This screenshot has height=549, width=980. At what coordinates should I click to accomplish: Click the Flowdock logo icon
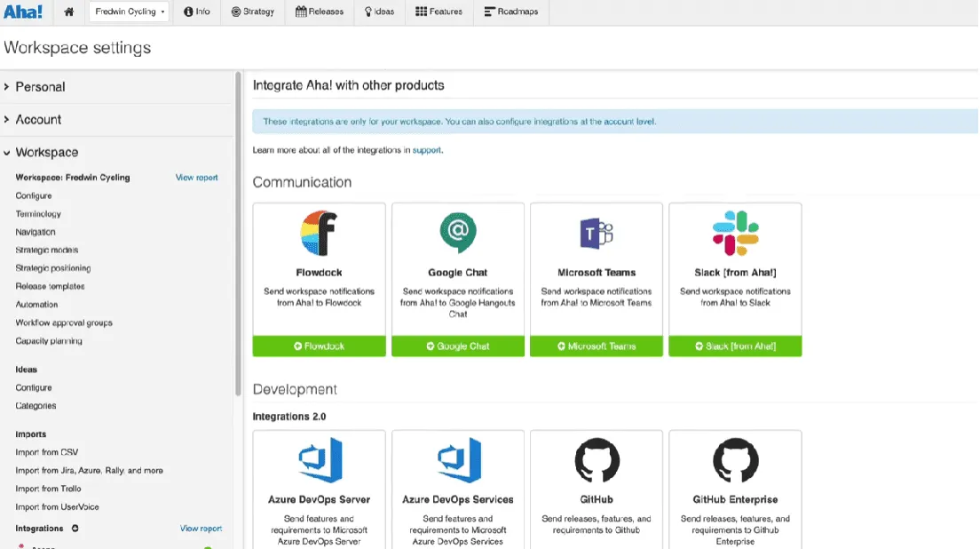coord(319,233)
